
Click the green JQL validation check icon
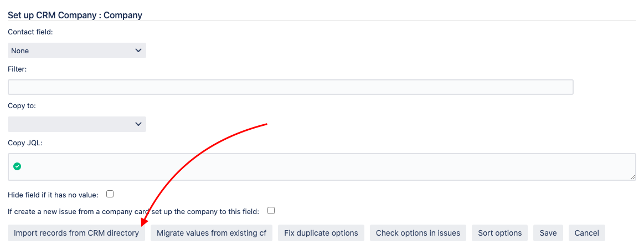tap(17, 166)
